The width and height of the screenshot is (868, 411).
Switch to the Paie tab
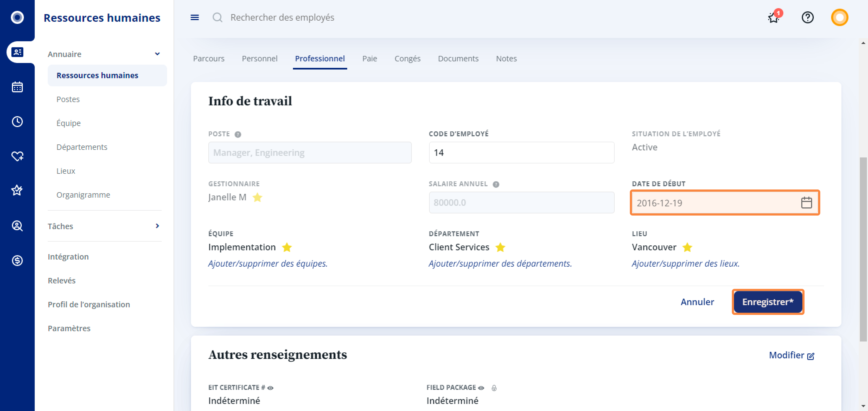point(370,58)
